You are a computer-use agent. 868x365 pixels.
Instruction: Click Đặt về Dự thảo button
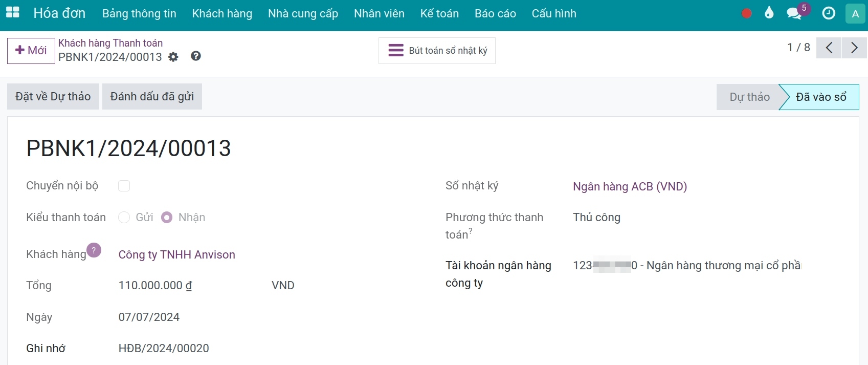[x=53, y=96]
